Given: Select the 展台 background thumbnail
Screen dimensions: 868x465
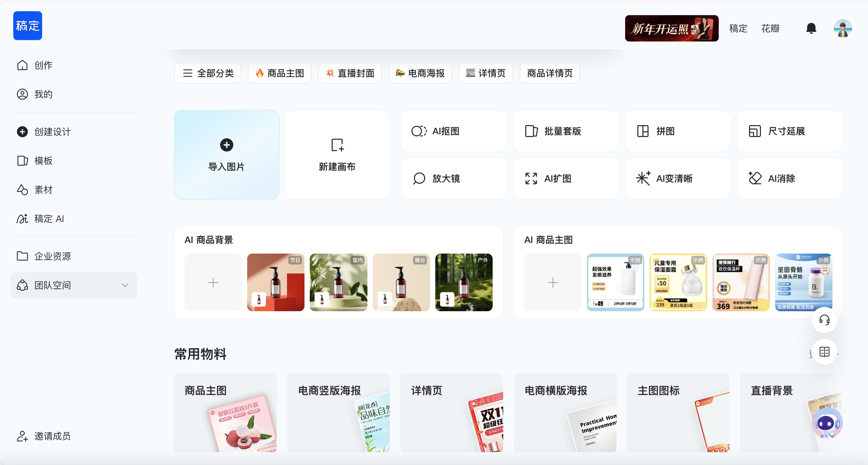Looking at the screenshot, I should point(401,282).
